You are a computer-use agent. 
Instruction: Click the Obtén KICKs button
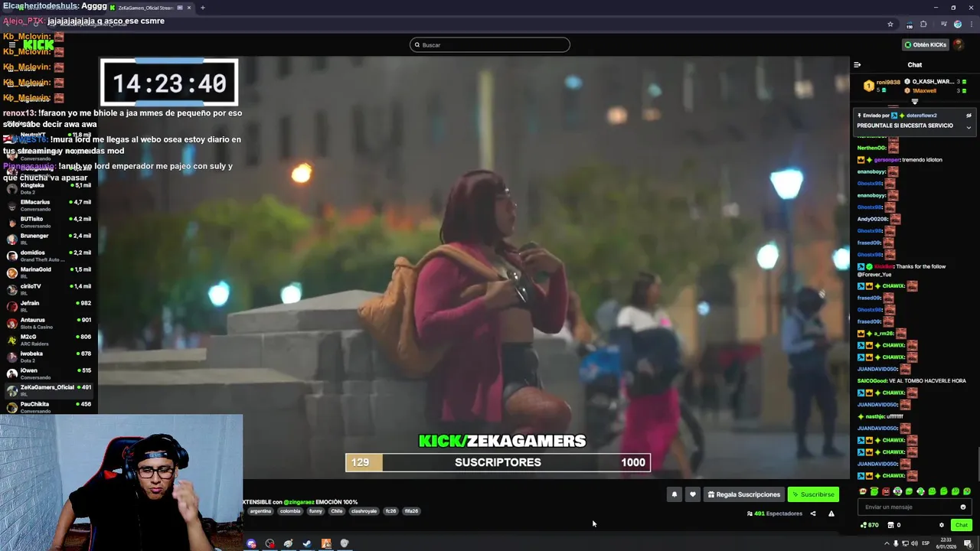coord(926,45)
